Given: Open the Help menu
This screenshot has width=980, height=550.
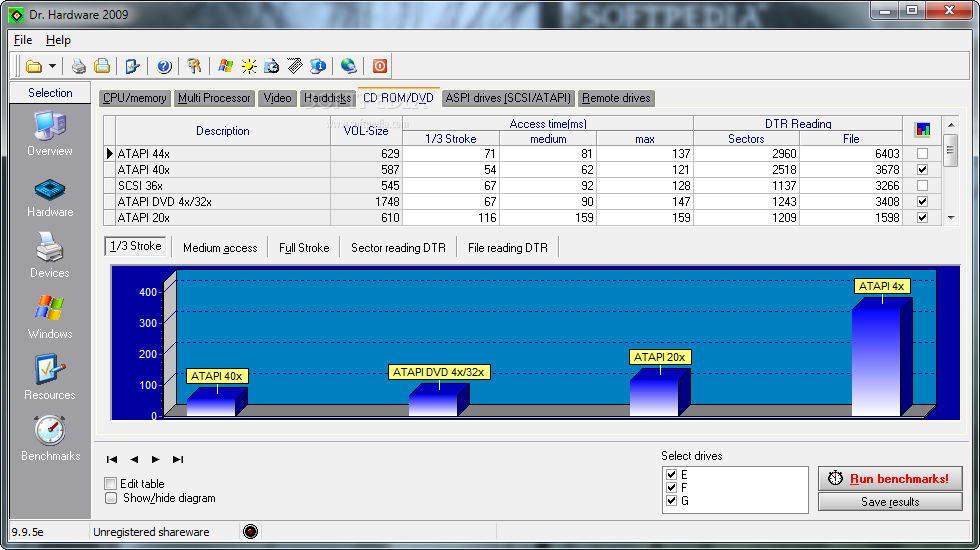Looking at the screenshot, I should click(58, 40).
